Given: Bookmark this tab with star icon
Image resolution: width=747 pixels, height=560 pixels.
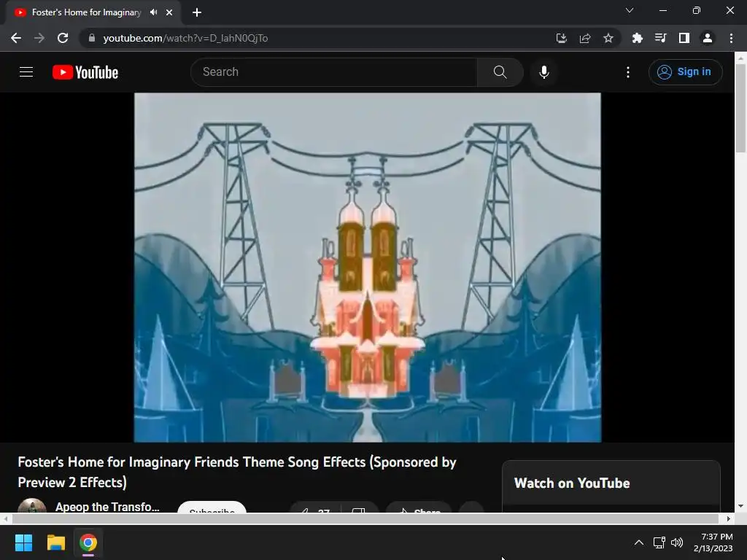Looking at the screenshot, I should [608, 38].
